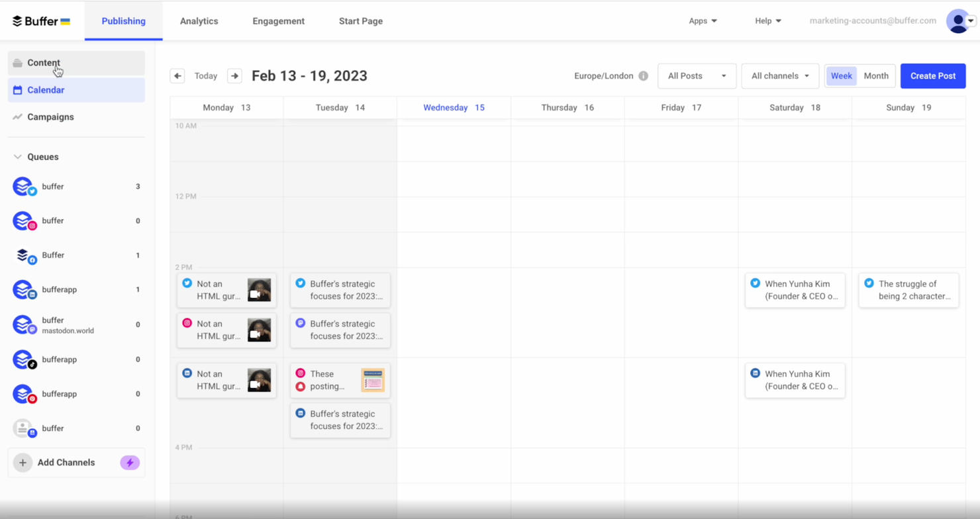Image resolution: width=980 pixels, height=519 pixels.
Task: Open the Apps dropdown menu
Action: click(x=703, y=21)
